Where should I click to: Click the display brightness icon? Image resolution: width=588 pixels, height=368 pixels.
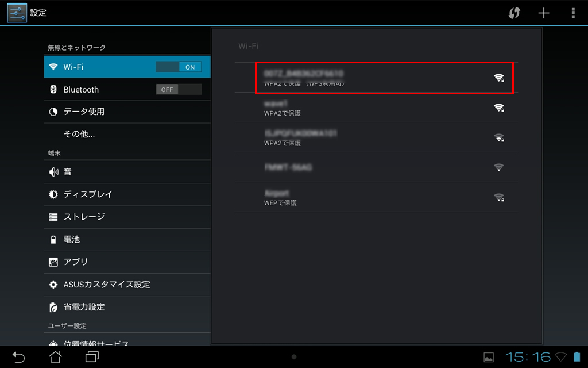point(53,194)
